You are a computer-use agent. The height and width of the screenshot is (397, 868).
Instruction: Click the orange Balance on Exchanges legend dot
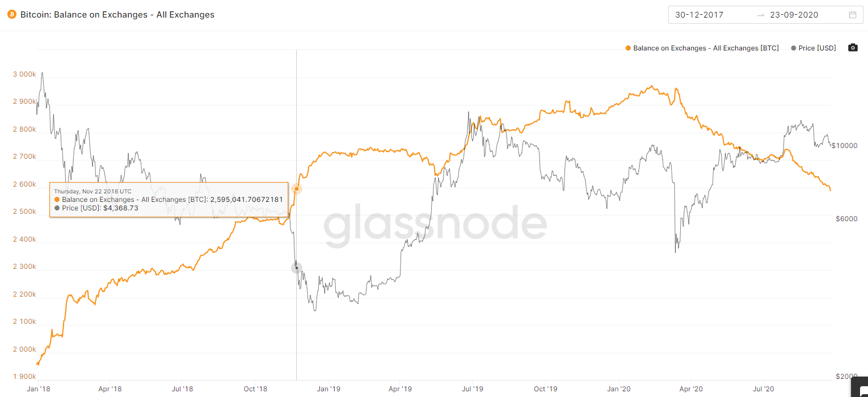[628, 48]
